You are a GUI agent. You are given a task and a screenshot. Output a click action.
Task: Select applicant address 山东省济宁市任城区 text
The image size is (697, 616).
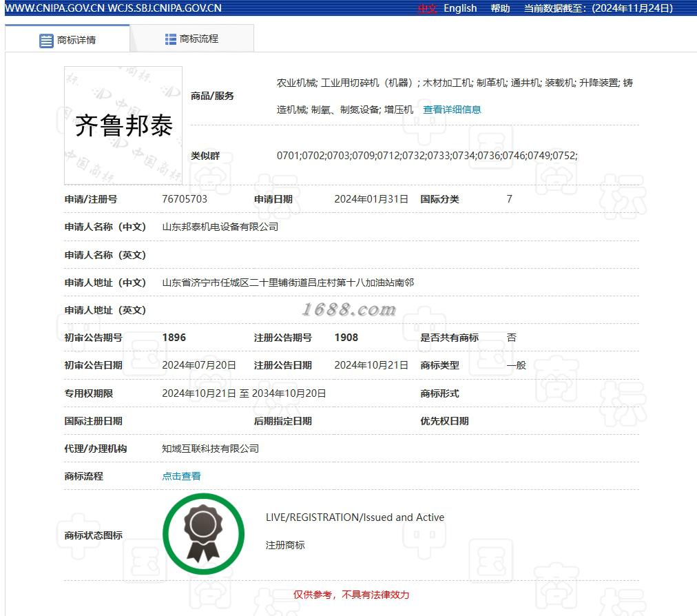pyautogui.click(x=288, y=283)
